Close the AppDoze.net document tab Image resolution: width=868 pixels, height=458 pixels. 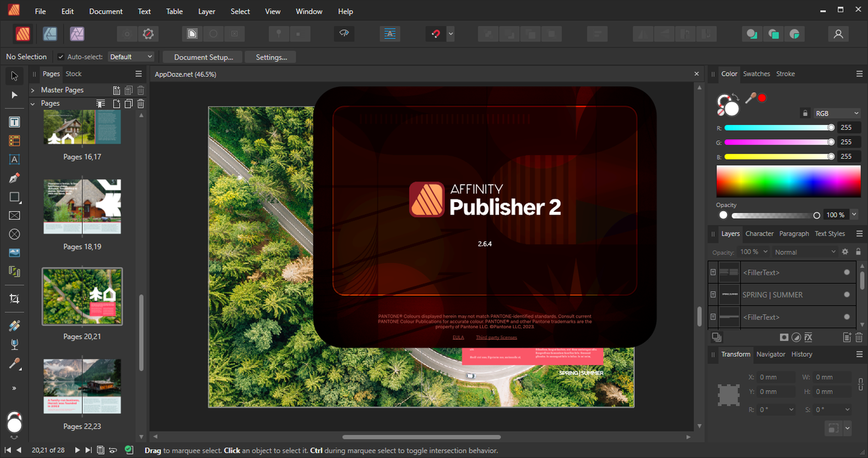point(696,74)
